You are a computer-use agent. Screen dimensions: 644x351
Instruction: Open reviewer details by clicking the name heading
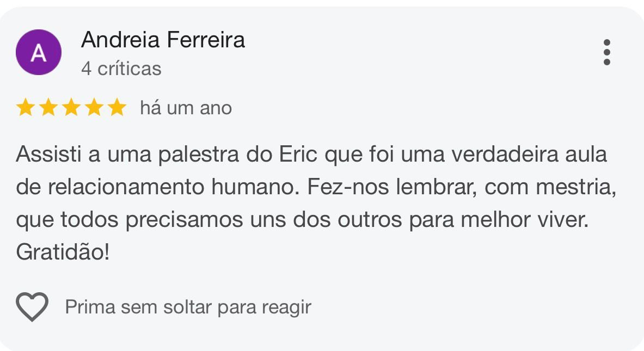coord(163,40)
